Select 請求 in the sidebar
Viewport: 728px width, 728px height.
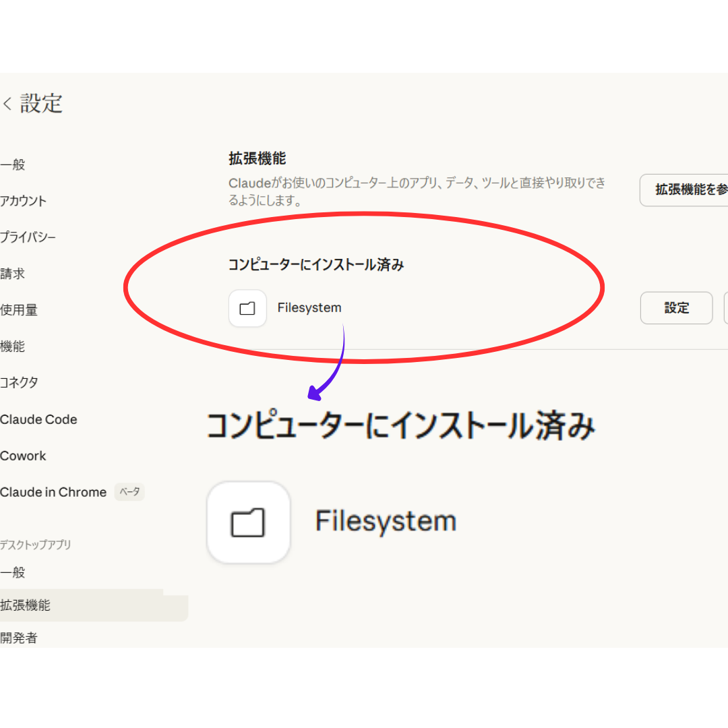13,274
